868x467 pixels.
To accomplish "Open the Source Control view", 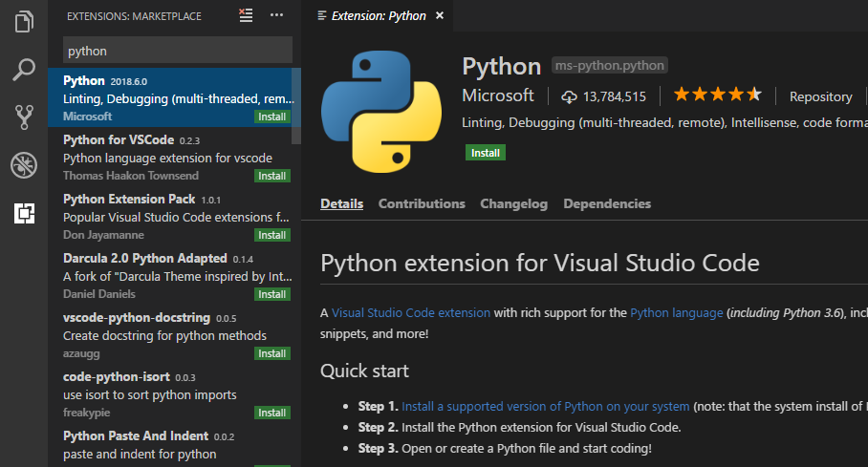I will click(x=24, y=117).
